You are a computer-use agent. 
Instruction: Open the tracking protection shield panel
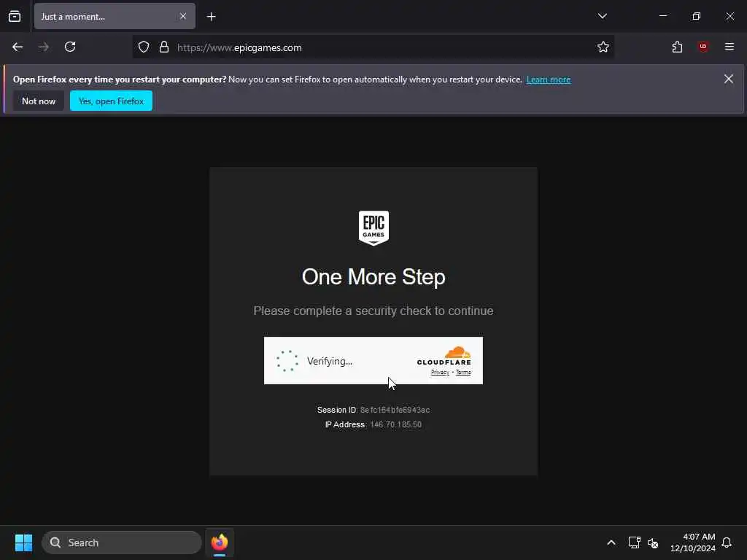pyautogui.click(x=144, y=47)
